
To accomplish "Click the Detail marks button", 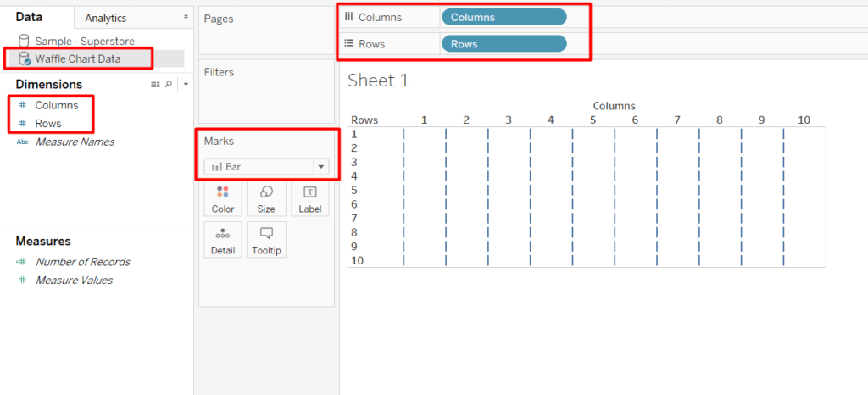I will (x=223, y=240).
